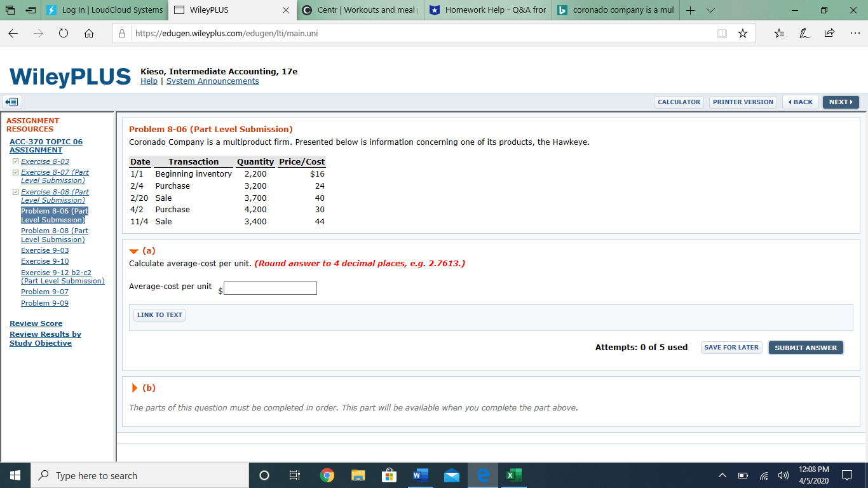Viewport: 868px width, 488px height.
Task: Open the System Announcements link
Action: pyautogui.click(x=212, y=81)
